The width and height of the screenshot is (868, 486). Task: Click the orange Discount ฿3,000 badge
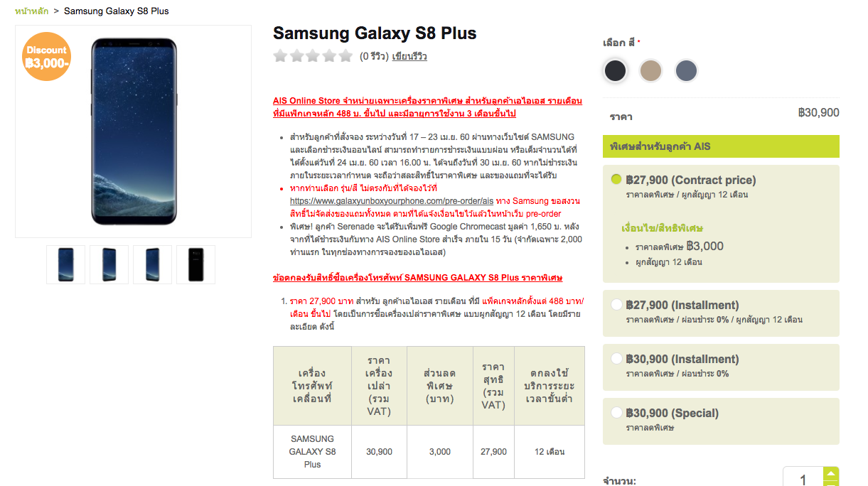47,57
